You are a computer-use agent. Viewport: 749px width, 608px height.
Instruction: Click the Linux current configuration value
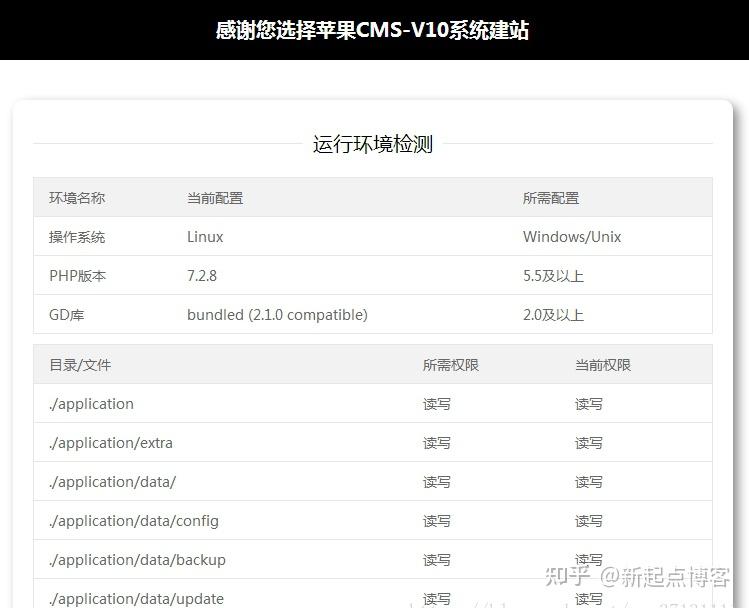[205, 237]
